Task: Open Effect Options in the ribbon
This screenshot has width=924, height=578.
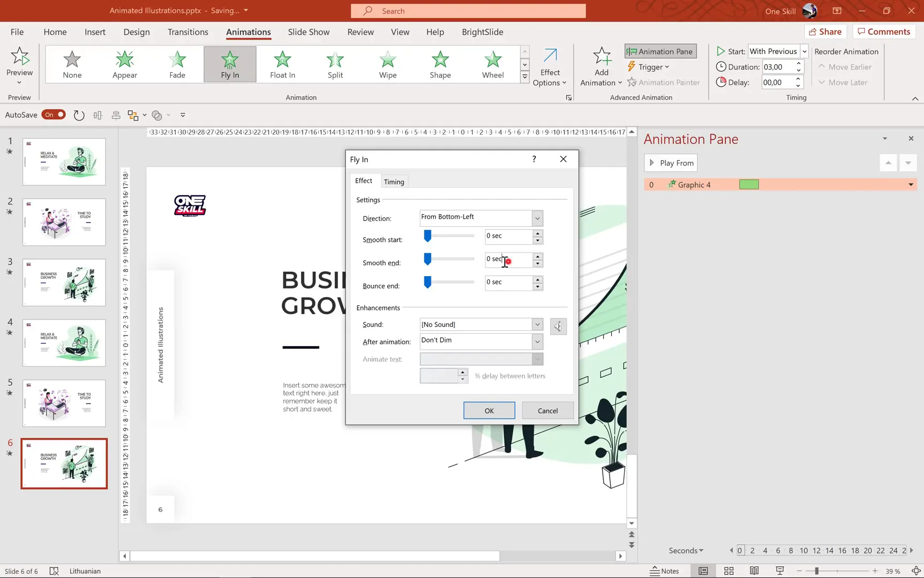Action: coord(550,66)
